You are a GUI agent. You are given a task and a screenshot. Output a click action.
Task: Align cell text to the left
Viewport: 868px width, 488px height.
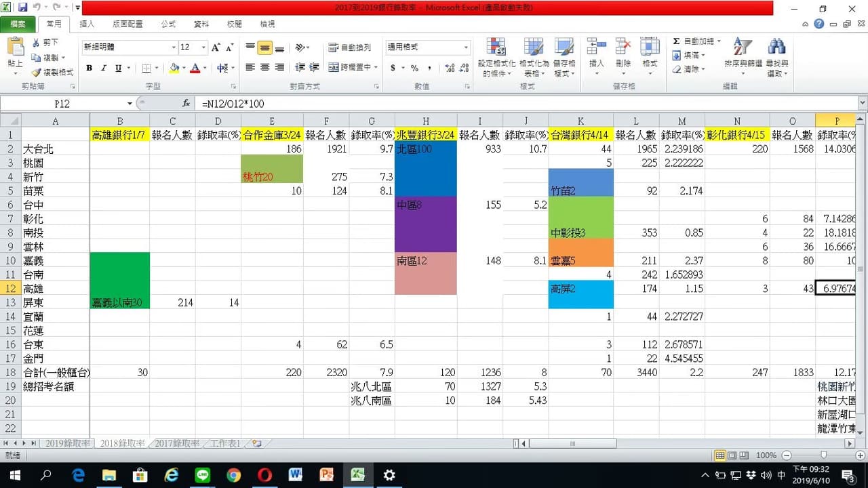(250, 68)
